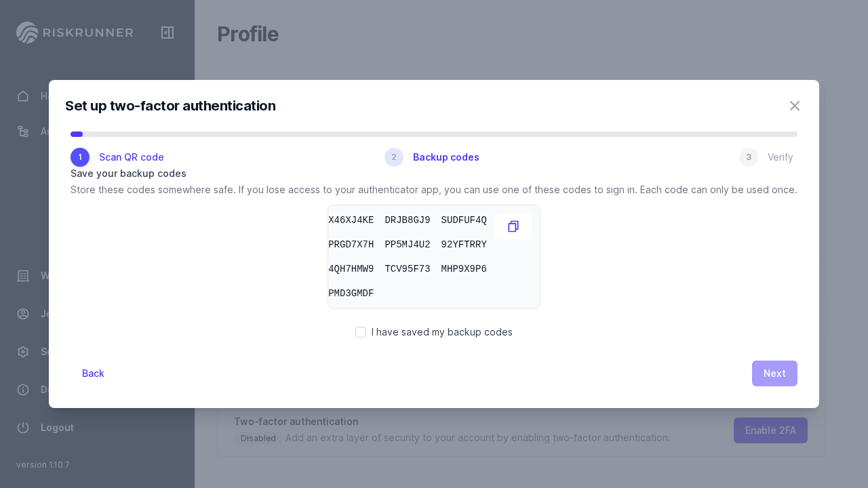Collapse the sidebar panel icon
This screenshot has height=488, width=868.
[x=167, y=33]
